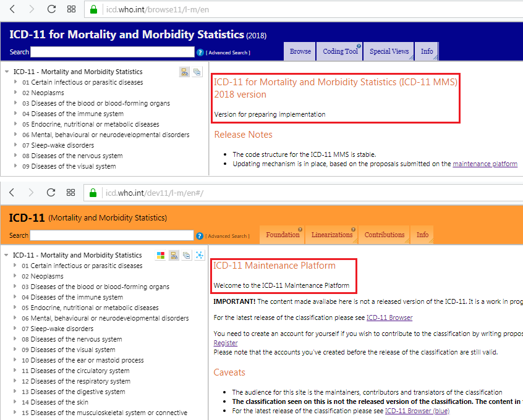This screenshot has height=420, width=523.
Task: Open the Linearizations tab
Action: [x=332, y=235]
